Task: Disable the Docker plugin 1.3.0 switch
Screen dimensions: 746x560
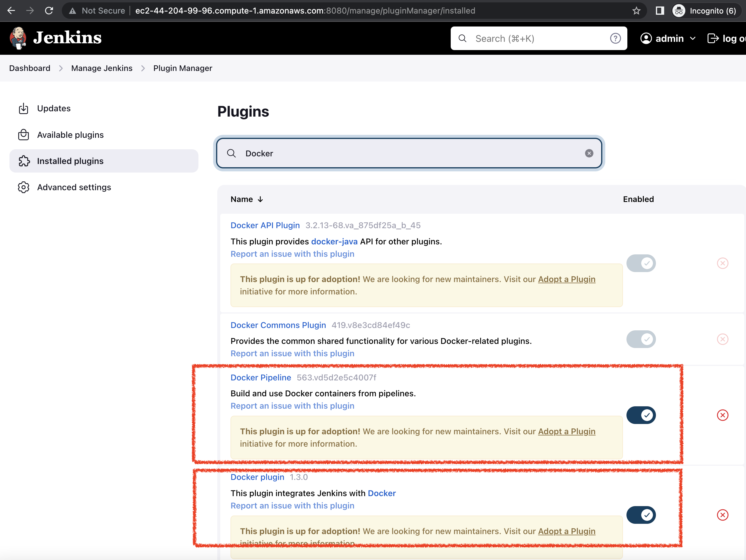Action: (641, 515)
